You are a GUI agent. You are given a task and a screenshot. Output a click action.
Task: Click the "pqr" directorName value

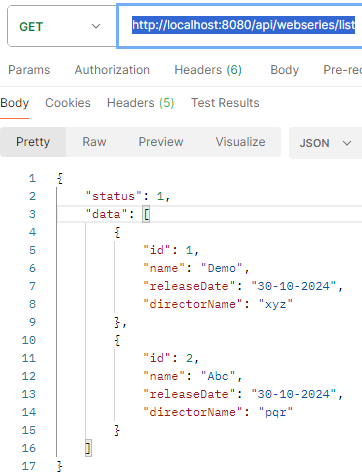click(x=276, y=412)
